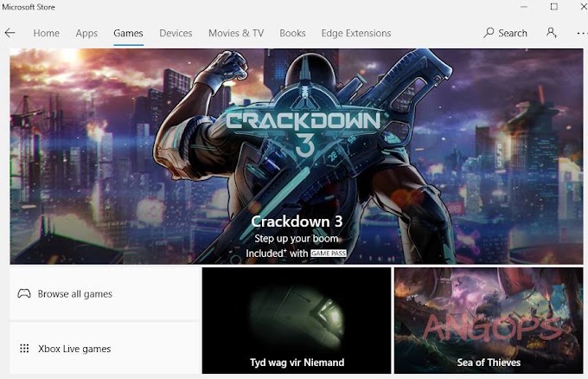Click the Search magnifier icon
The width and height of the screenshot is (588, 379).
coord(489,33)
